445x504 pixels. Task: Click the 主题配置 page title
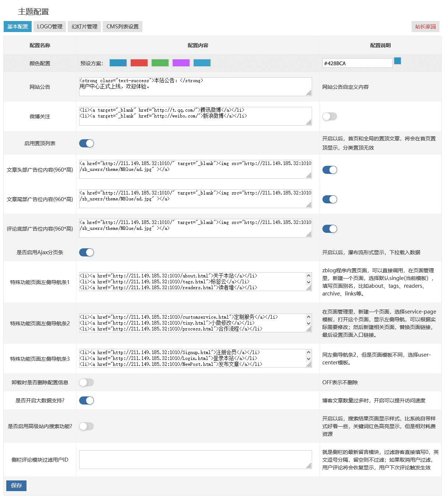[33, 12]
